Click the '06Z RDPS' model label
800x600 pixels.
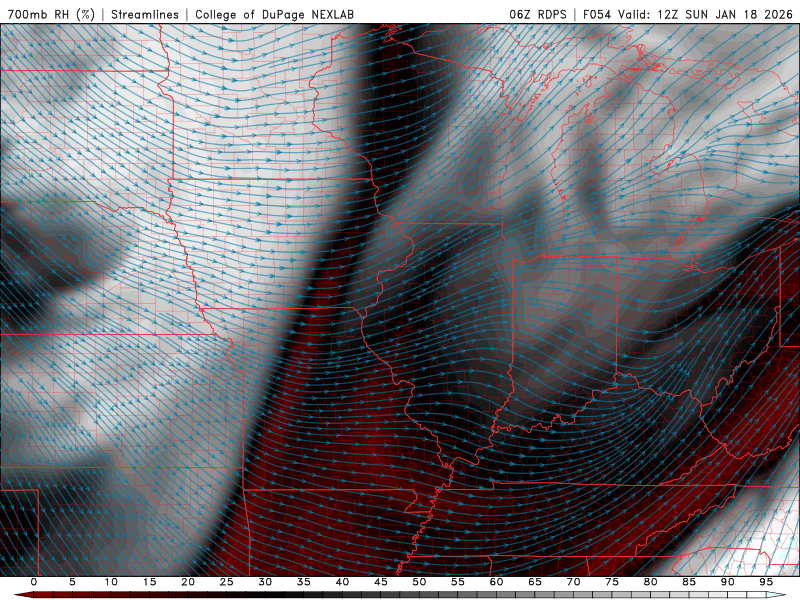coord(538,14)
